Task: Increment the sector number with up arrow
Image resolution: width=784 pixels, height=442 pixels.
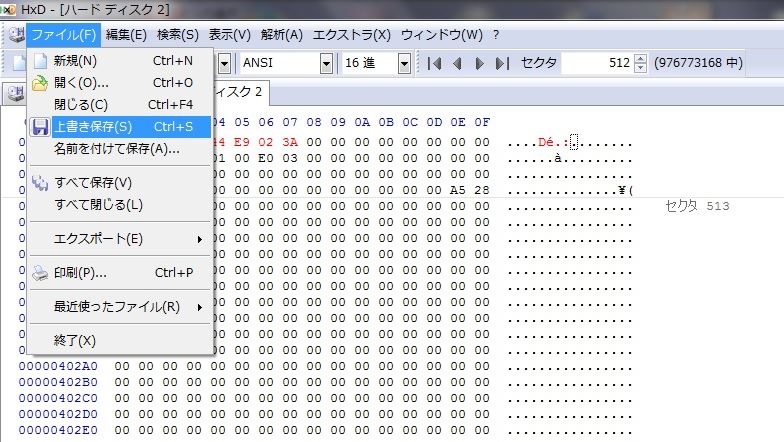Action: 640,58
